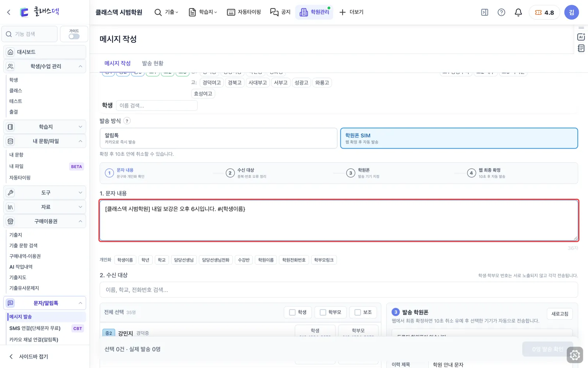
Task: Click the 4.8 ticket badge
Action: (x=544, y=12)
